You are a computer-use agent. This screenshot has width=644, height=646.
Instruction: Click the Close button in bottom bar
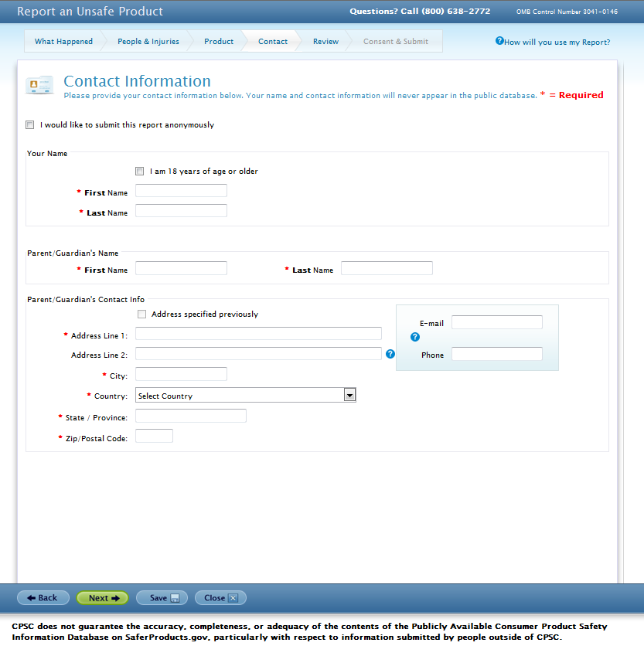tap(220, 598)
